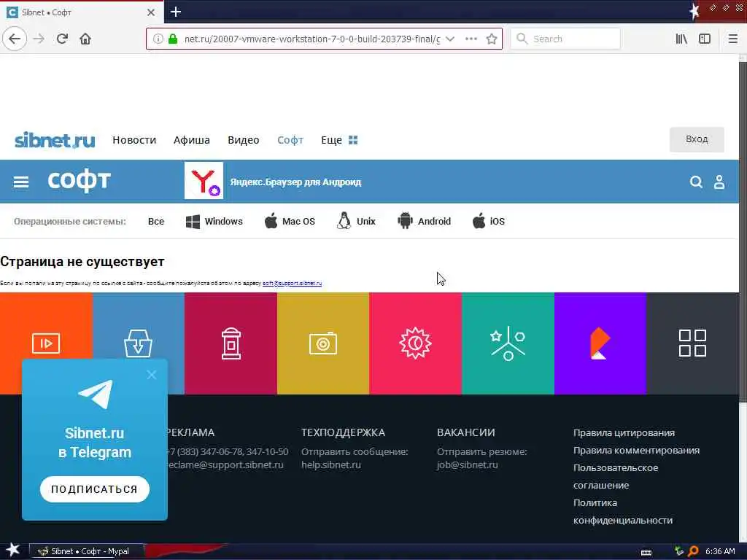
Task: Open the Софт section link
Action: click(x=290, y=140)
